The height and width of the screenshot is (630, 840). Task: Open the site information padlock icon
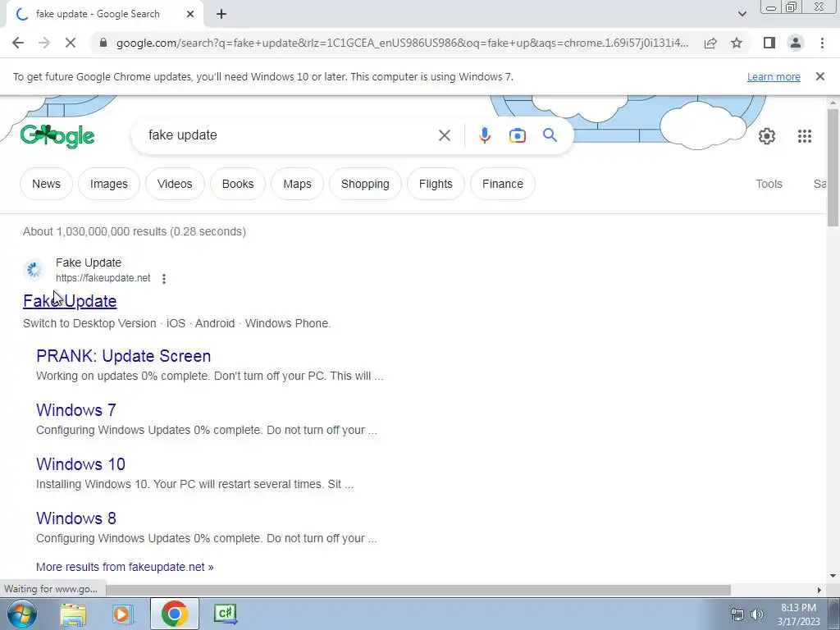click(103, 43)
